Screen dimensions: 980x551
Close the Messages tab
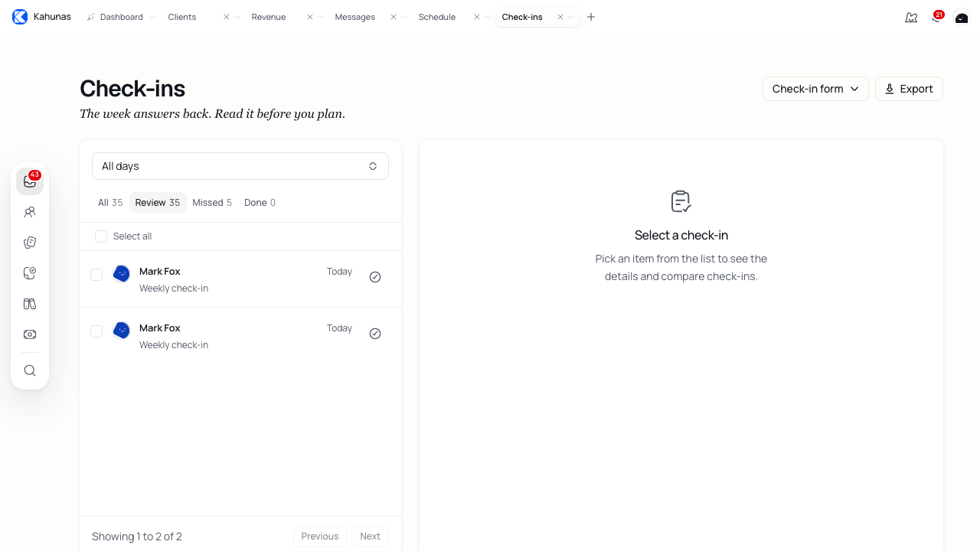394,17
